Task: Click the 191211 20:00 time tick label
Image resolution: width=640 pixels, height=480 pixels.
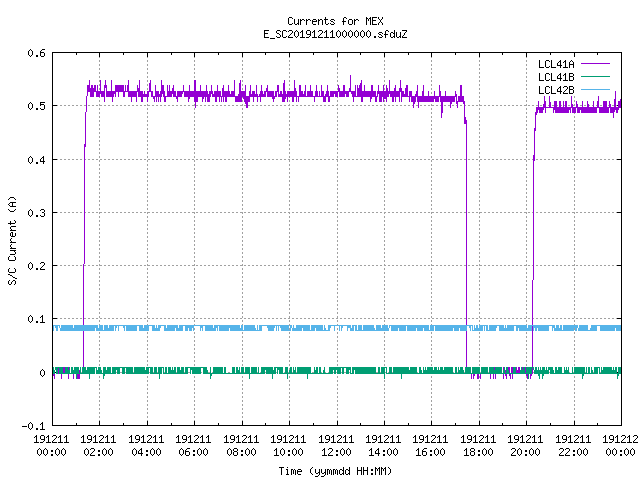Action: (526, 446)
